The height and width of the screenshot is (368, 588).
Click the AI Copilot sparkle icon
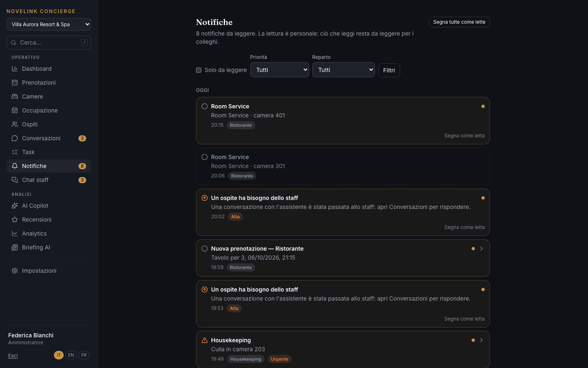click(15, 206)
